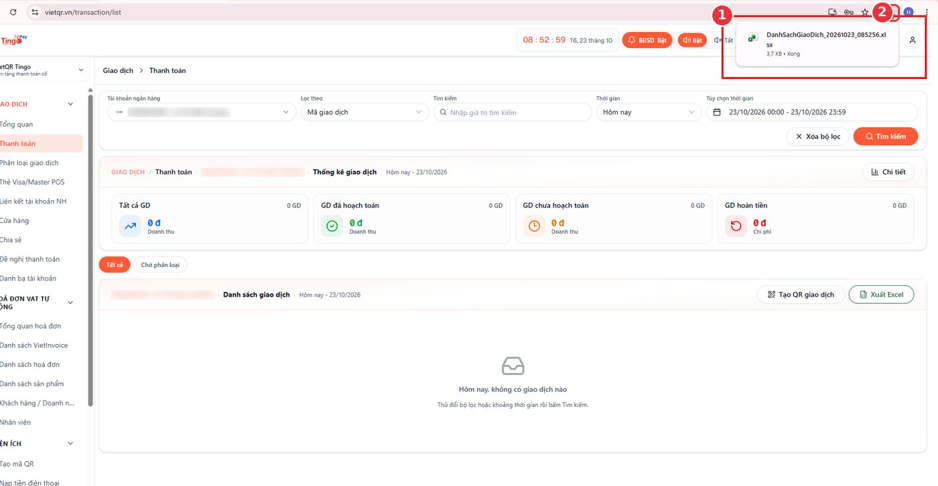This screenshot has height=486, width=938.
Task: Expand the VietQR Tingo platform selector
Action: pyautogui.click(x=44, y=70)
